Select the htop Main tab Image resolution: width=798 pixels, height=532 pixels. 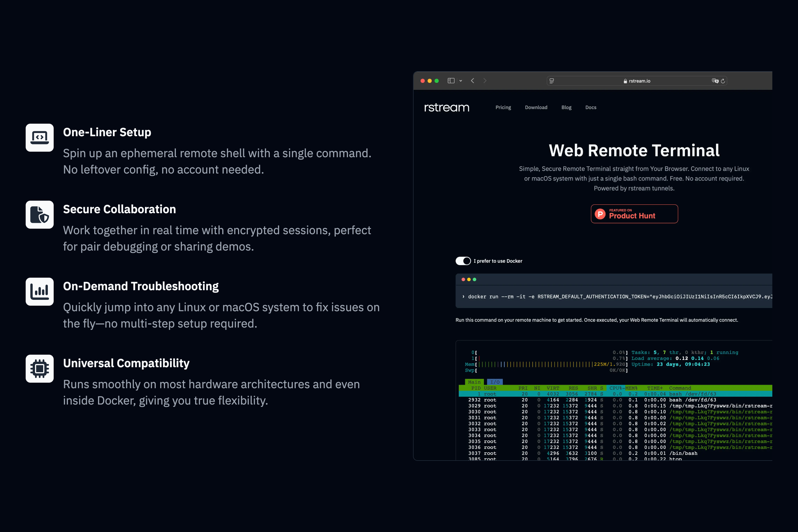click(x=474, y=382)
